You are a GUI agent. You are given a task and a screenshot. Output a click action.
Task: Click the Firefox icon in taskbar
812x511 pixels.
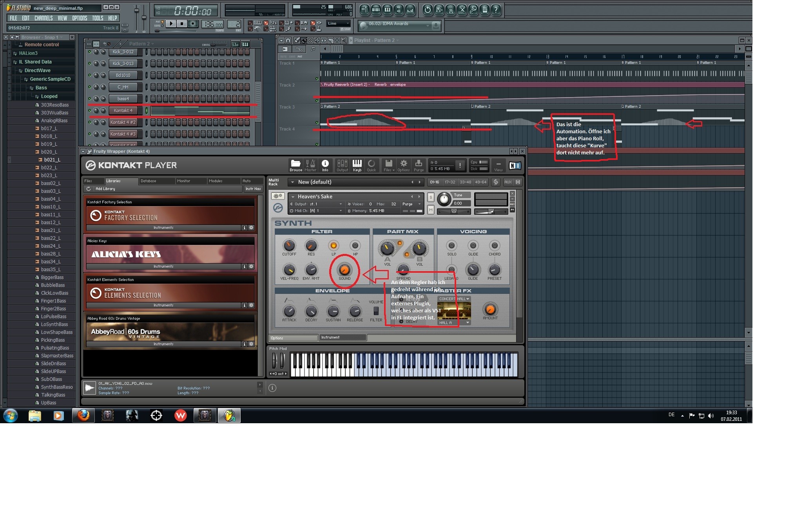point(83,415)
